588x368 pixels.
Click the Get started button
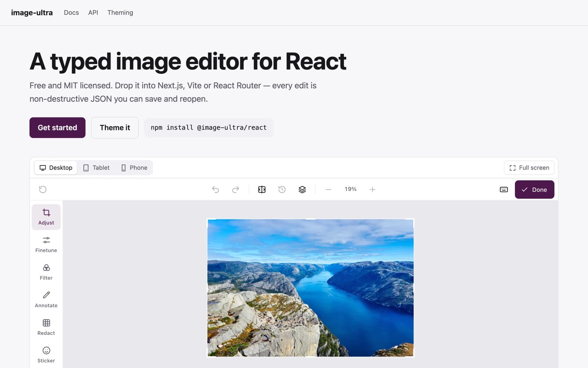57,128
